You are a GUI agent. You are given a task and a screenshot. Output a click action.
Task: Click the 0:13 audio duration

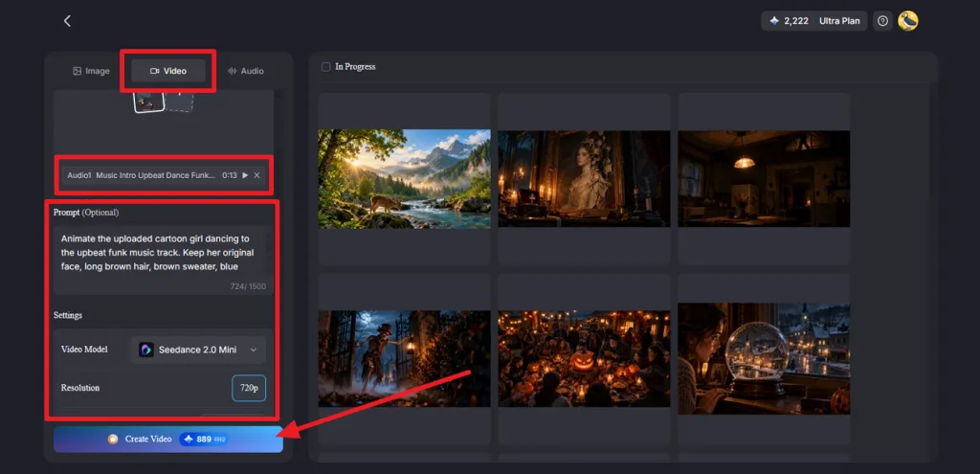230,176
